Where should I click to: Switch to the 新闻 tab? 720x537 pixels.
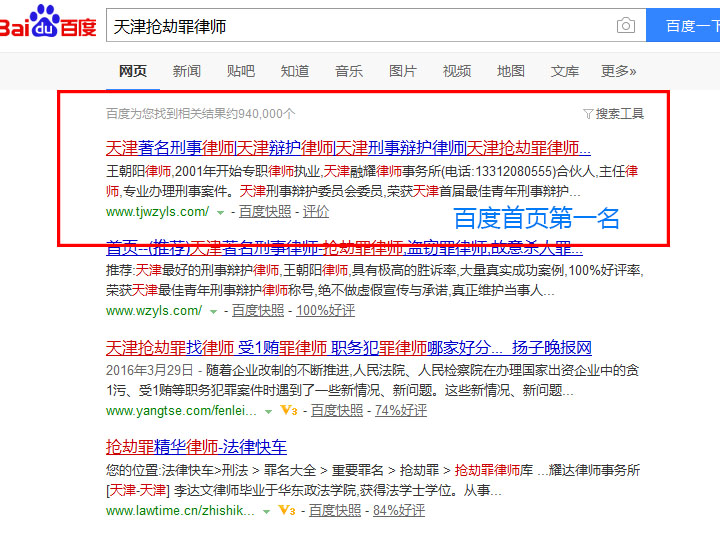(x=187, y=71)
